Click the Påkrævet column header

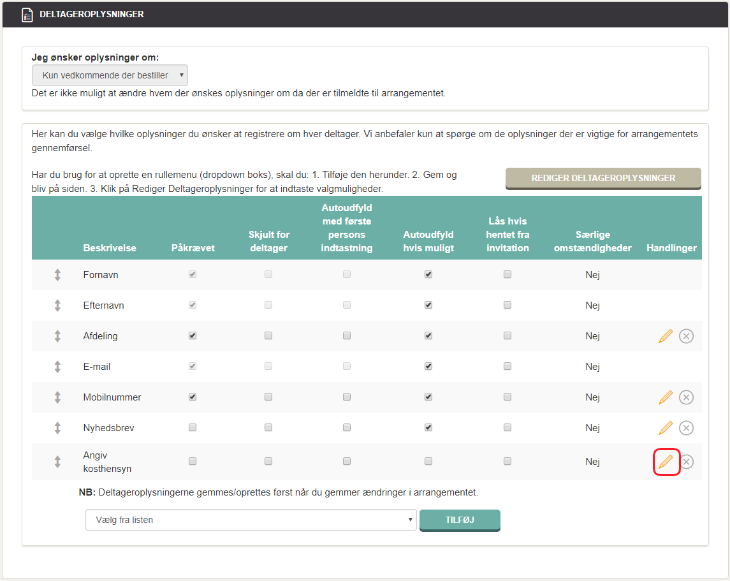click(193, 248)
